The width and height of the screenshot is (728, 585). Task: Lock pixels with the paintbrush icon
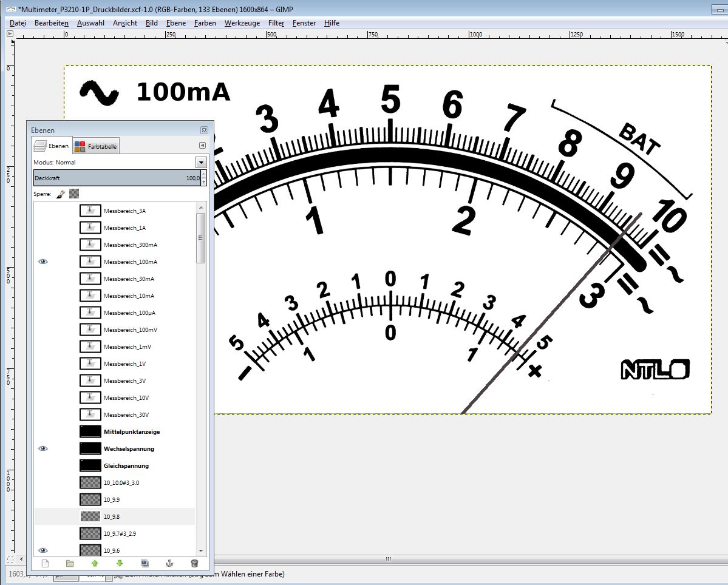(x=61, y=194)
